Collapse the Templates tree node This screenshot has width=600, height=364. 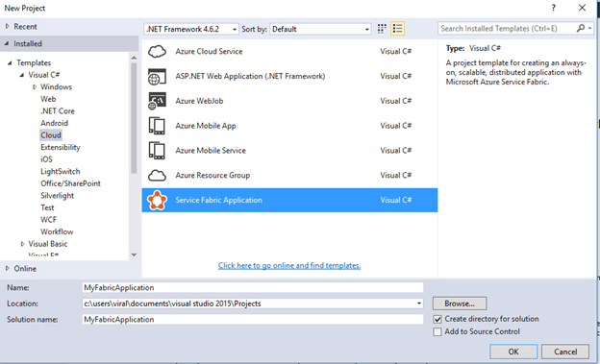[x=10, y=62]
